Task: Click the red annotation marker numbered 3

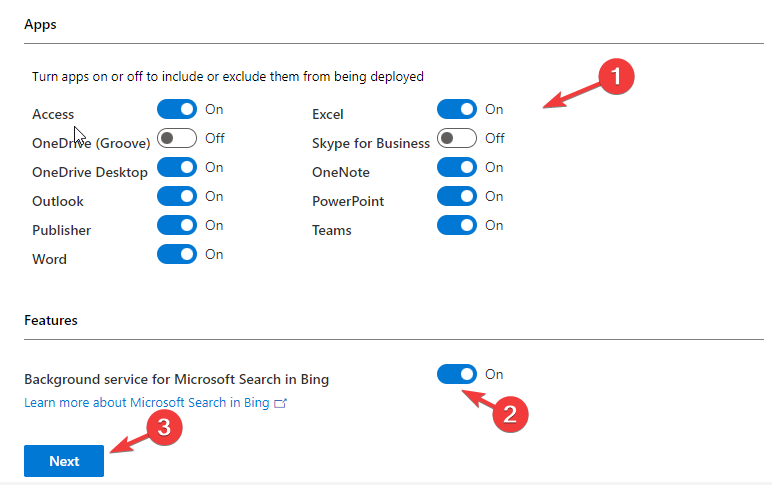Action: [x=162, y=427]
